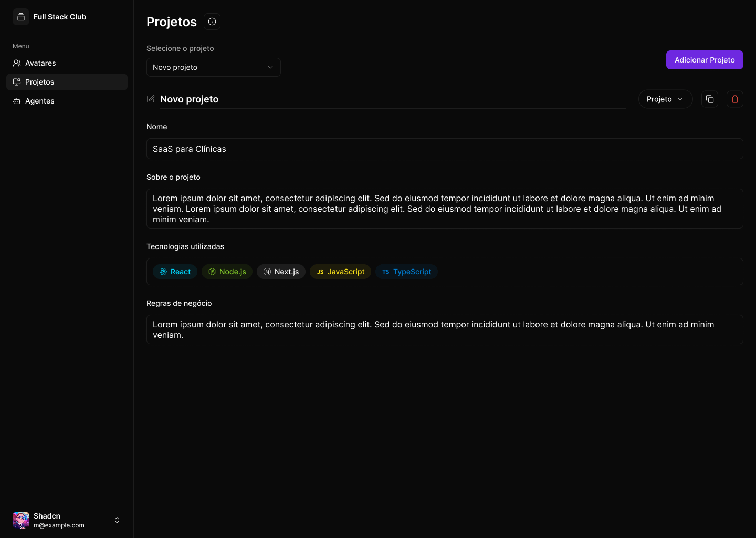Select the React technology tag
Viewport: 756px width, 538px height.
click(175, 272)
